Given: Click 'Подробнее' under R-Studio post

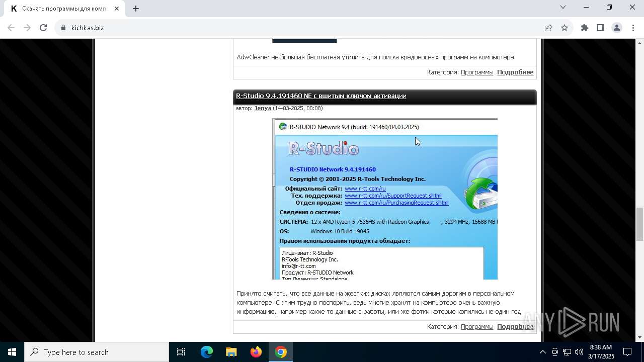Looking at the screenshot, I should pos(515,327).
